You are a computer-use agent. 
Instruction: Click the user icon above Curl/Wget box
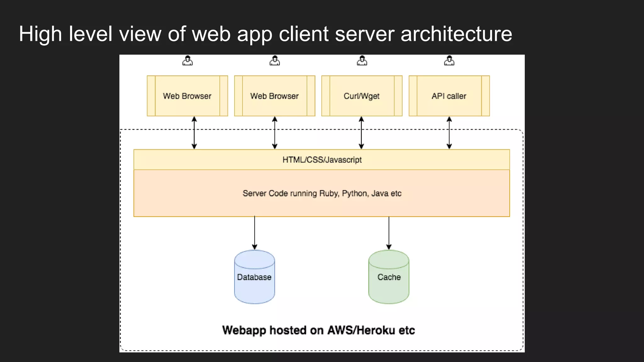[x=362, y=60]
